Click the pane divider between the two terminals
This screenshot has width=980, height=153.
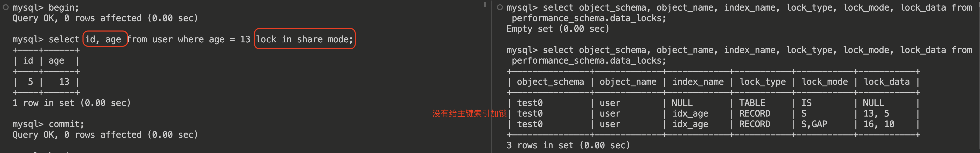click(492, 76)
